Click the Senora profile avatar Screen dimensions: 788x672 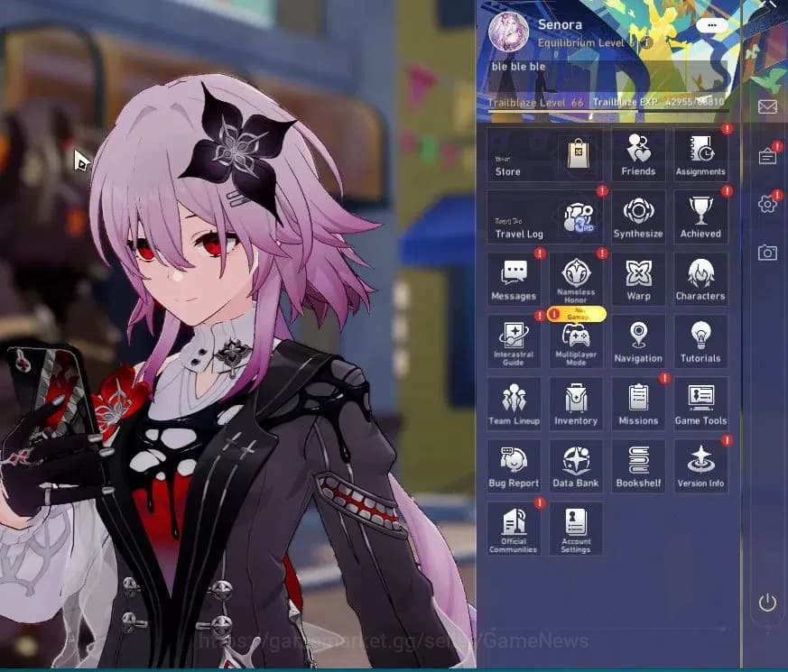(508, 32)
